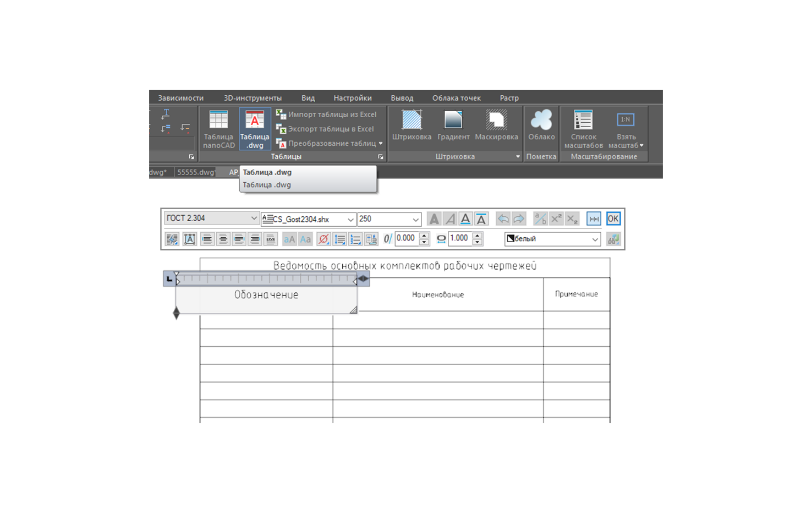This screenshot has width=812, height=508.
Task: Click tab-stop type L button on ruler
Action: 169,279
